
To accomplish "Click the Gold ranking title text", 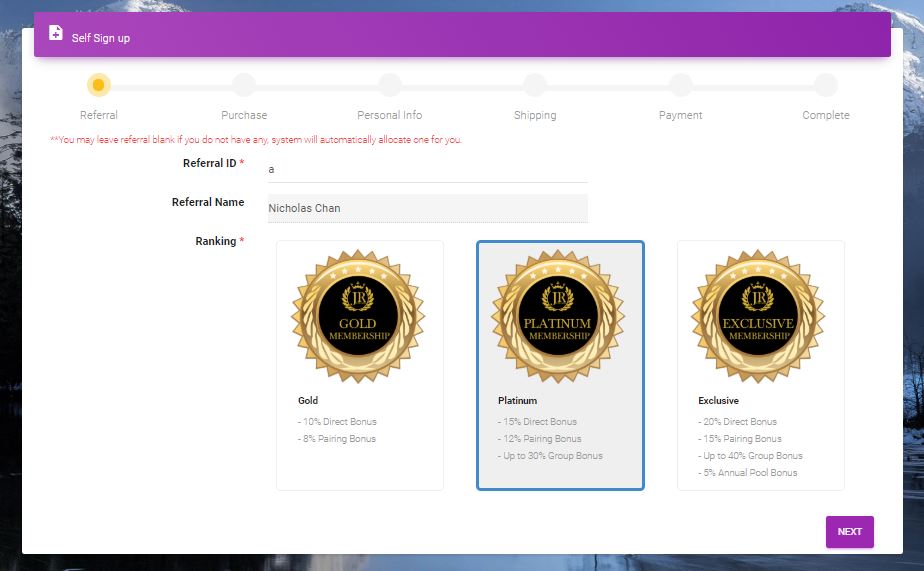I will [x=308, y=401].
